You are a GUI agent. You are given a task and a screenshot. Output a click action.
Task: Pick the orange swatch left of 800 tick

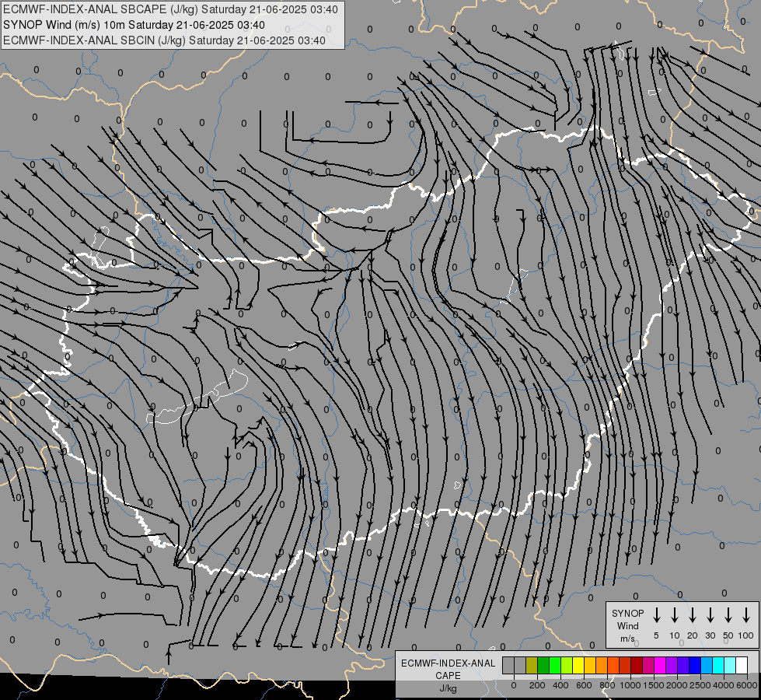602,665
